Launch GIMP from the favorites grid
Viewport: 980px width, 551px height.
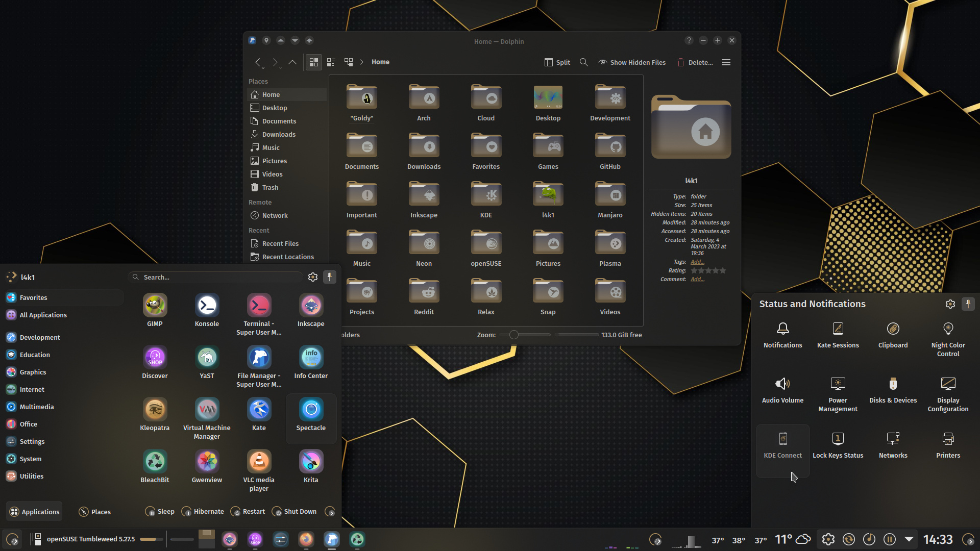pos(155,310)
